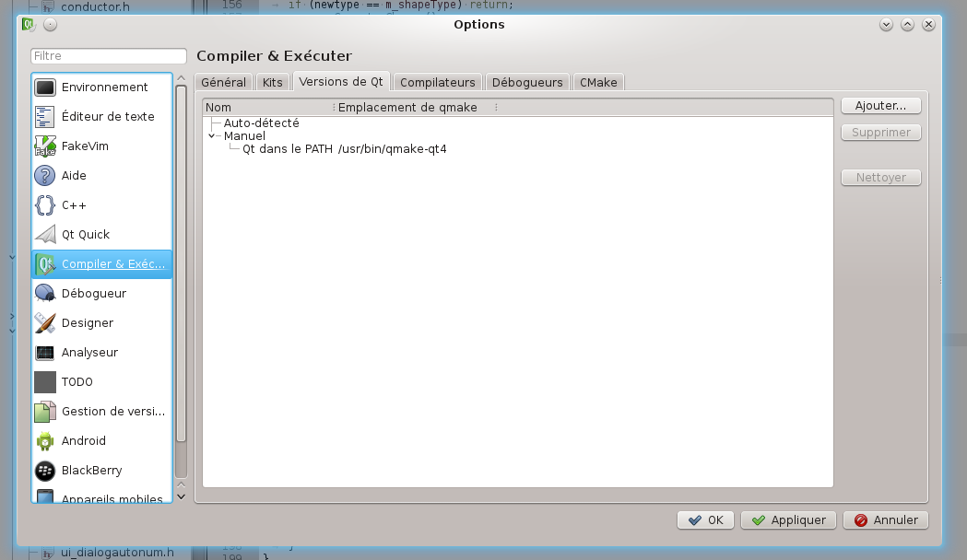Image resolution: width=967 pixels, height=560 pixels.
Task: Select the Débogueur bug icon
Action: (x=45, y=293)
